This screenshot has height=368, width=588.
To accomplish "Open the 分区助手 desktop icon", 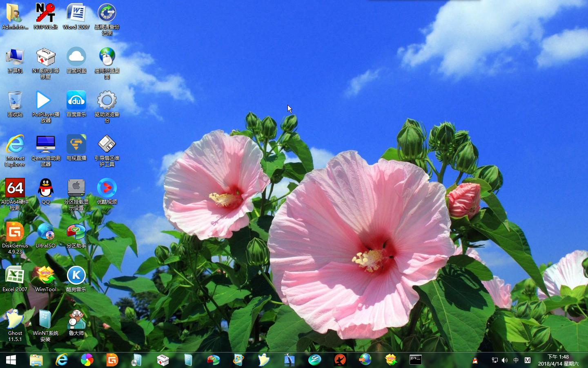I will [76, 235].
